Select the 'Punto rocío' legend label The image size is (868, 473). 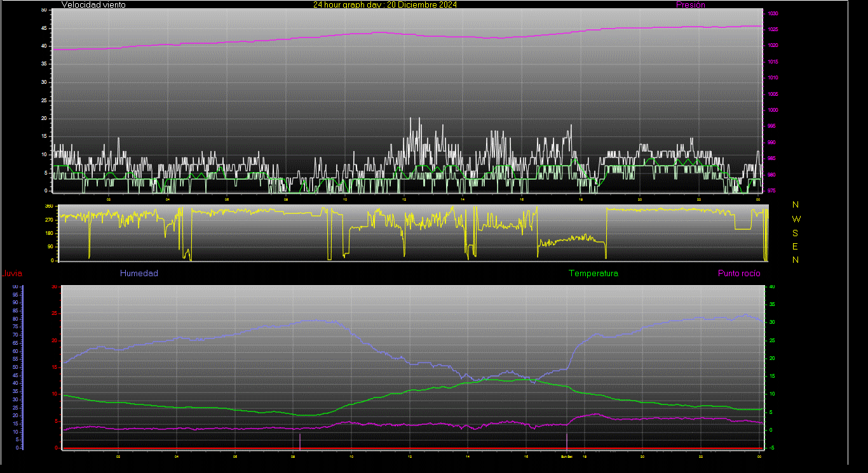point(739,273)
